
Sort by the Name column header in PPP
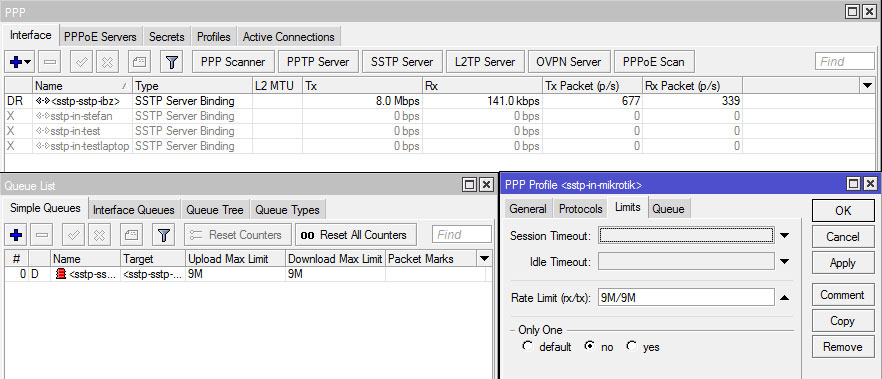click(x=82, y=86)
